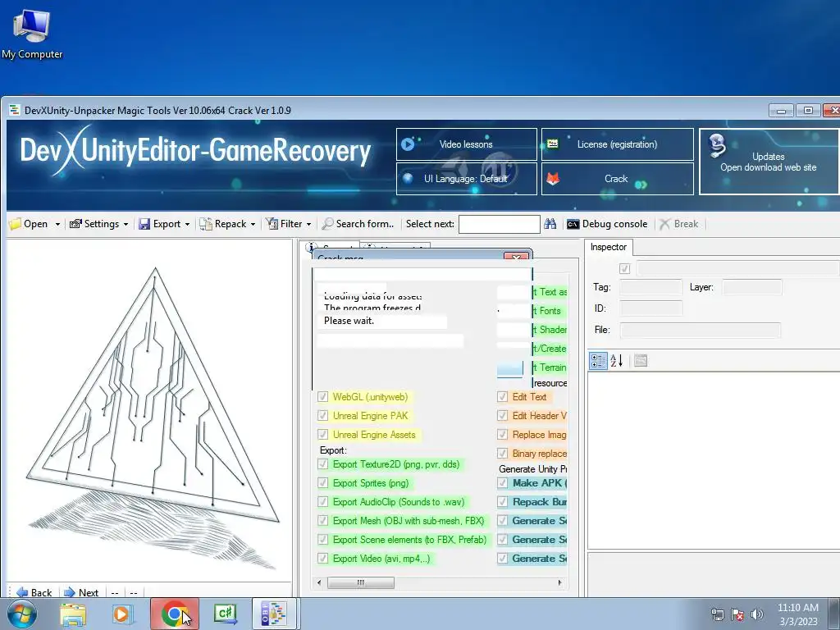Click UI Language: Default button
840x630 pixels.
[466, 178]
